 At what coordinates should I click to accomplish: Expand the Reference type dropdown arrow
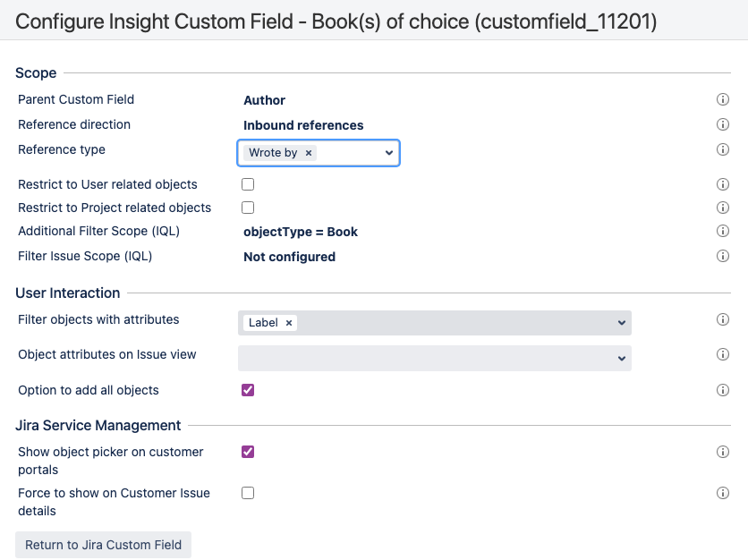(x=388, y=153)
